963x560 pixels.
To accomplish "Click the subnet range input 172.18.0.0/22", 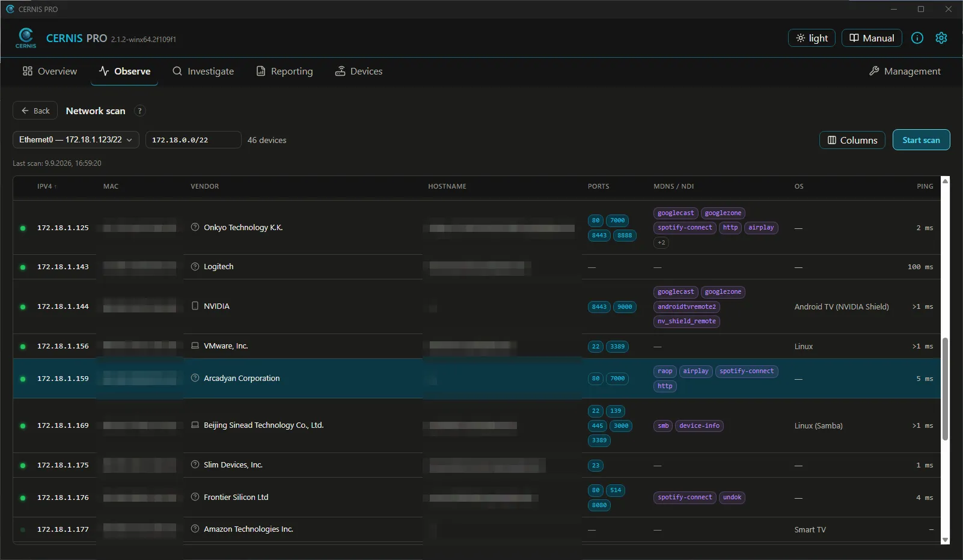I will [x=193, y=140].
